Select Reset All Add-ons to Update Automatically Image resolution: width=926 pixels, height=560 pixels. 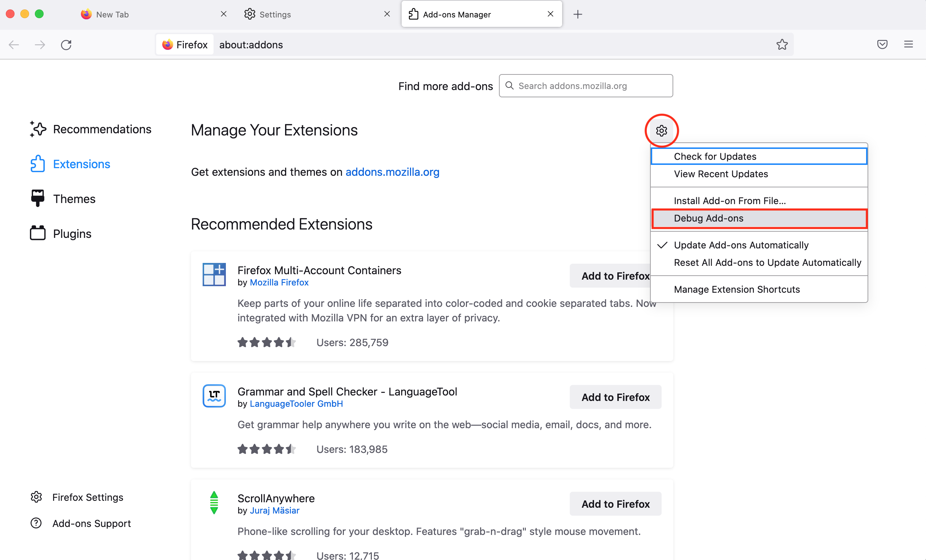tap(759, 263)
